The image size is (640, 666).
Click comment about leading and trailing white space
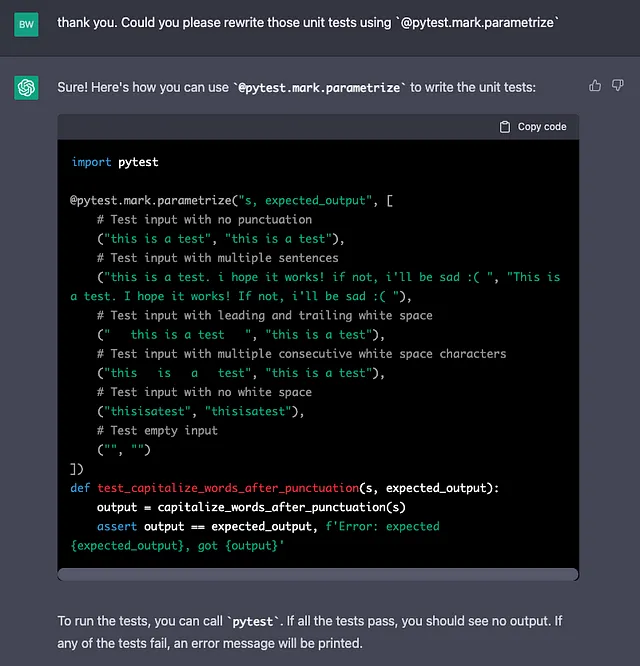tap(265, 316)
